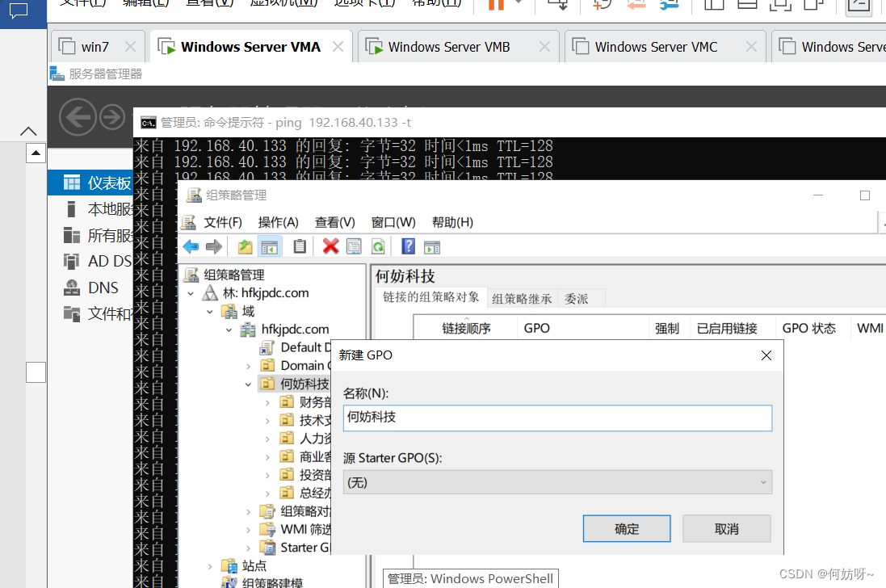Screen dimensions: 886x588
Task: Click the properties icon beside the delete icon
Action: tap(354, 246)
